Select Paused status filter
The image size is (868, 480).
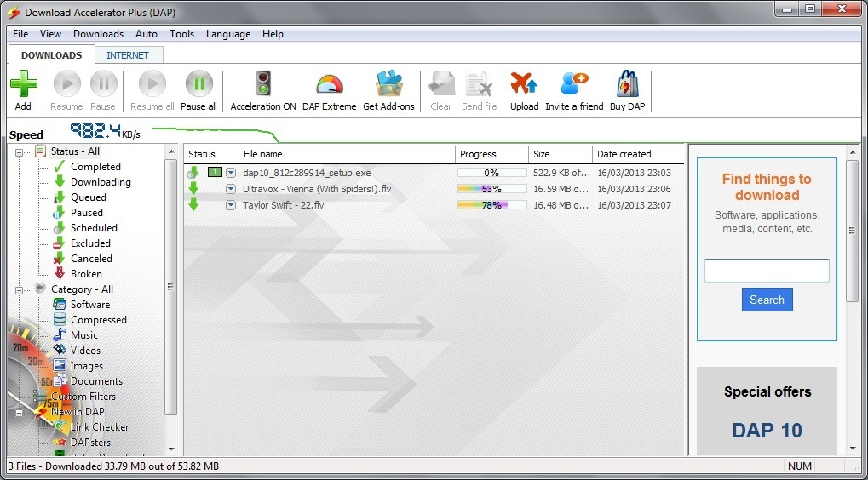click(x=86, y=213)
